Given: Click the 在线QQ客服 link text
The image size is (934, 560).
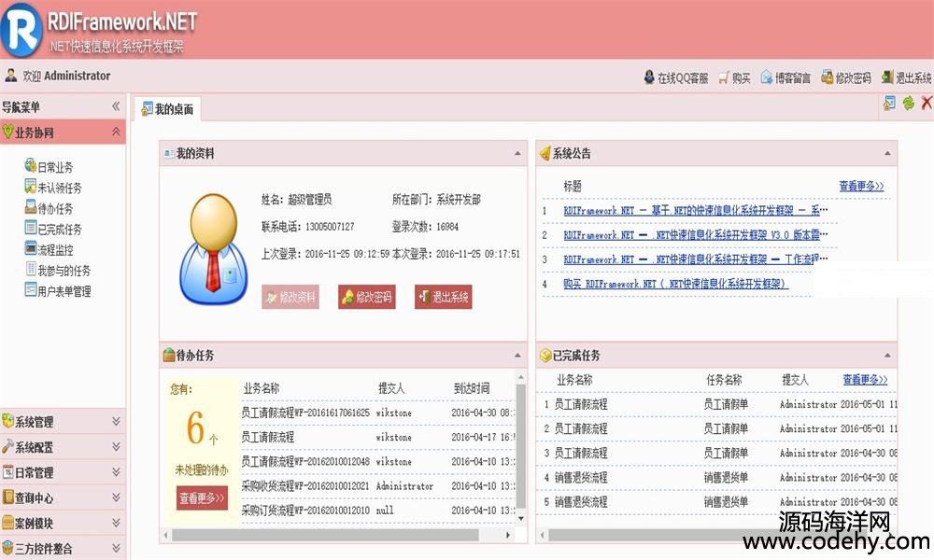Looking at the screenshot, I should (x=683, y=78).
